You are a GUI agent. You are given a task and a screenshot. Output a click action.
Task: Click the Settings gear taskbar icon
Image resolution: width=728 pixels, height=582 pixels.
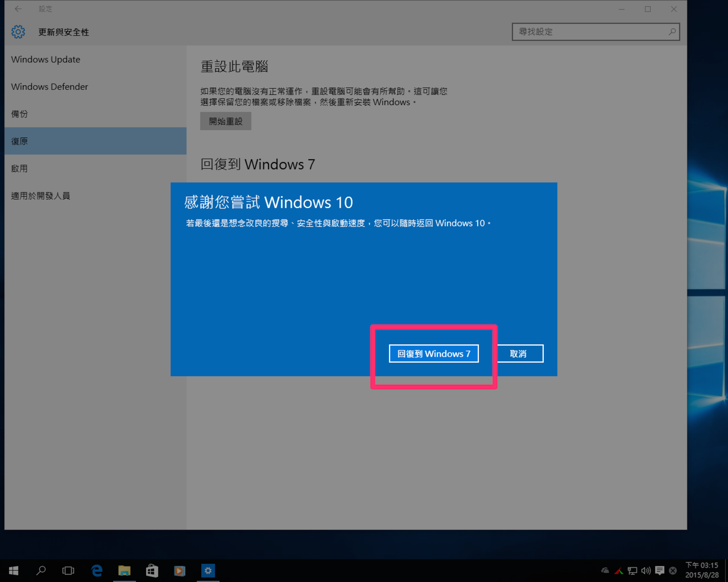coord(208,571)
